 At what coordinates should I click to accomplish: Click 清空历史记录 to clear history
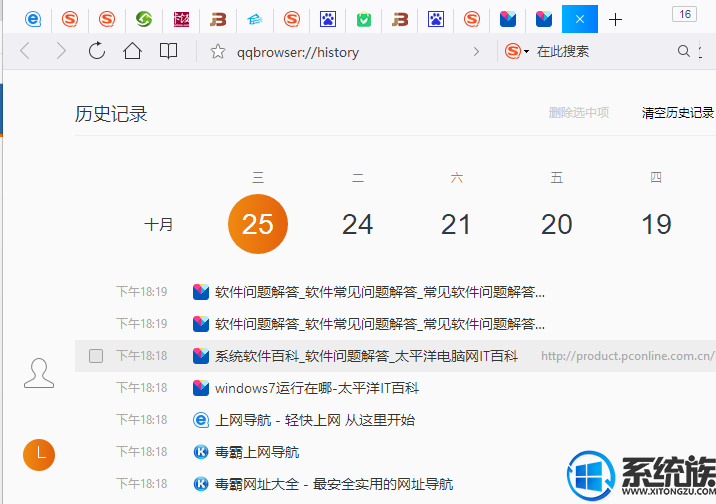pos(678,112)
